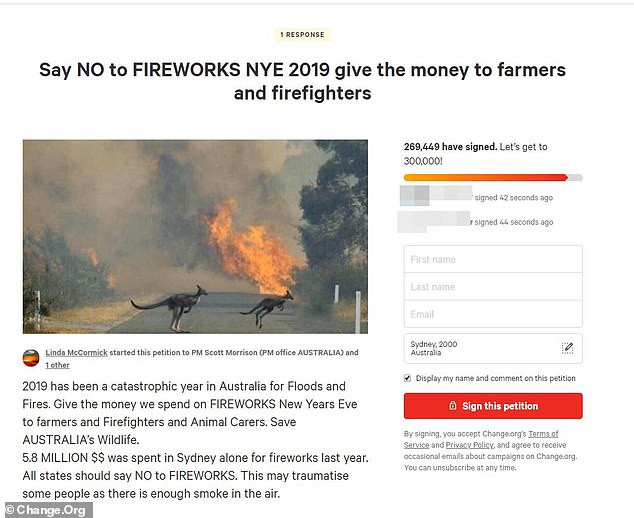Click the pencil edit icon beside Sydney location
The height and width of the screenshot is (518, 634).
click(568, 348)
